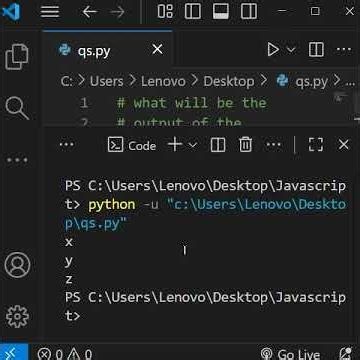The width and height of the screenshot is (360, 360).
Task: Toggle the bottom panel layout icon
Action: 221,11
